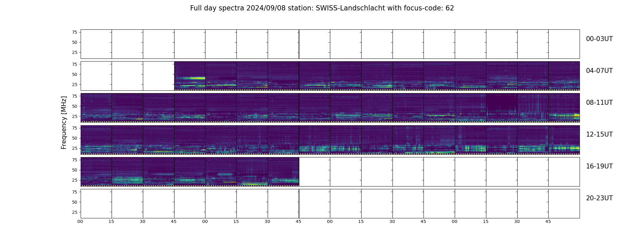Click the 50 tick label of 00-03UT row

75,42
